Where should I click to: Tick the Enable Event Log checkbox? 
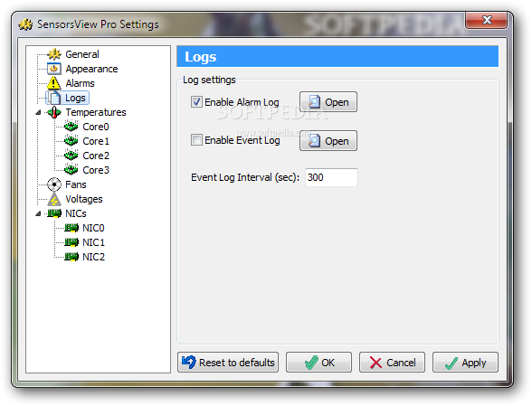[x=196, y=140]
